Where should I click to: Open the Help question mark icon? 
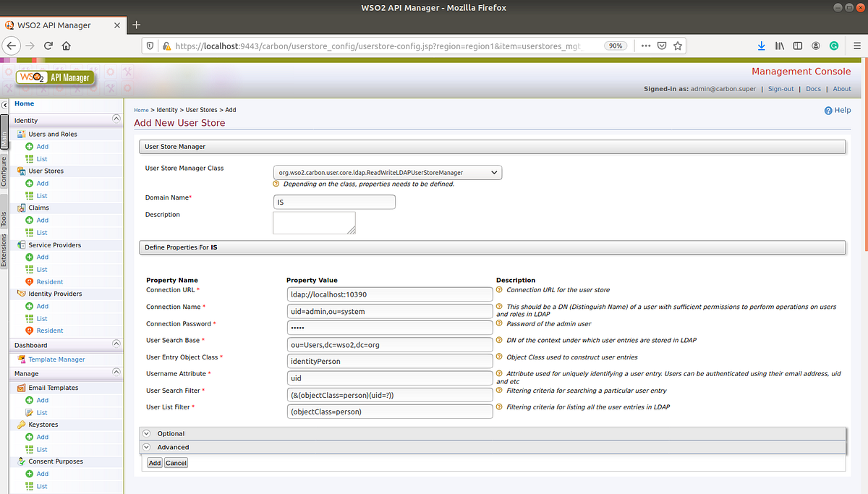[827, 110]
